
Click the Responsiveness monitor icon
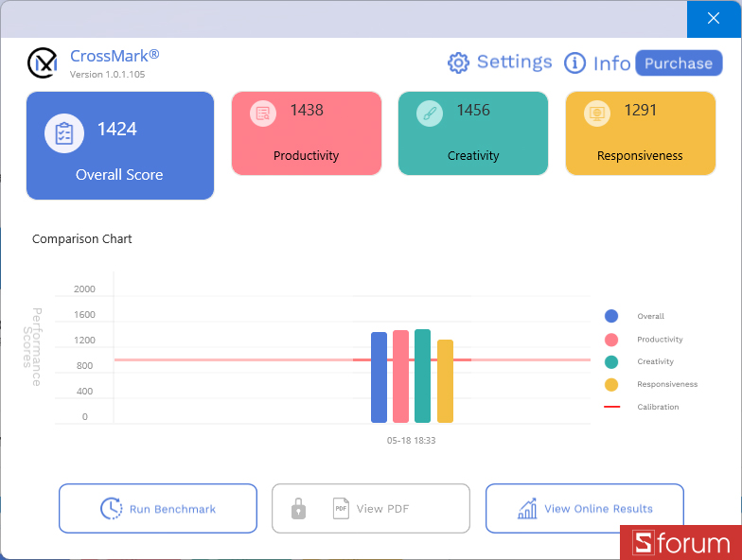597,114
